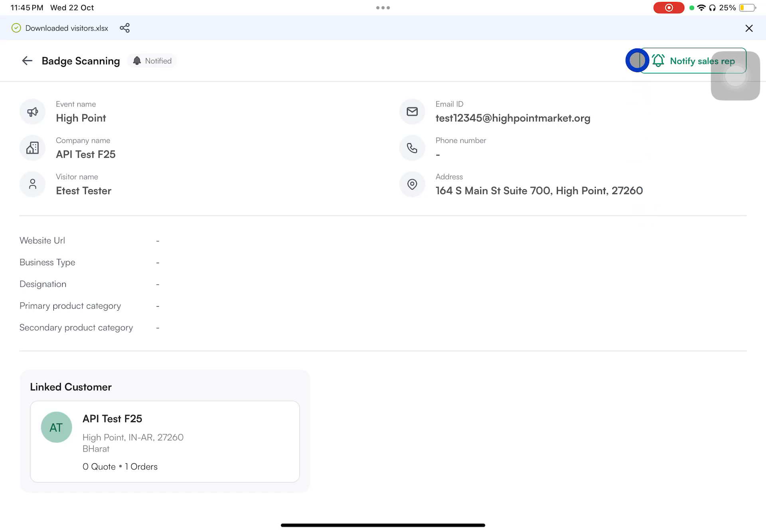Tap the phone handset icon beside Phone number
766x532 pixels.
tap(412, 148)
